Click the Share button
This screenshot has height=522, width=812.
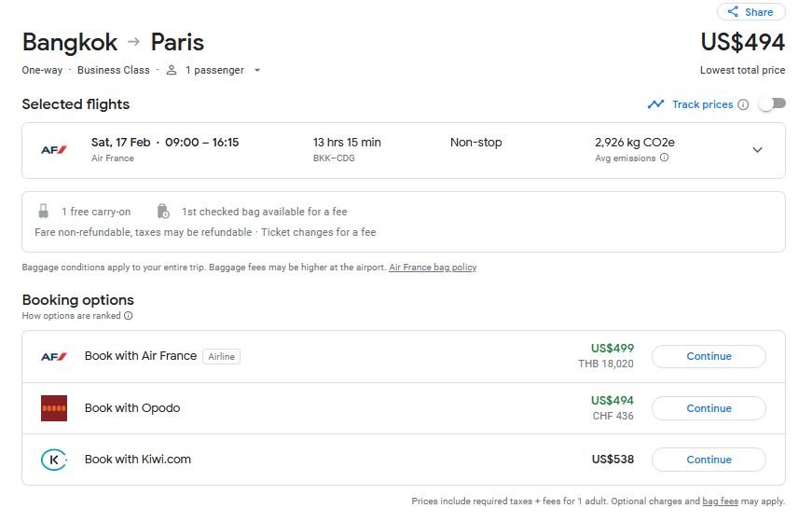(750, 12)
